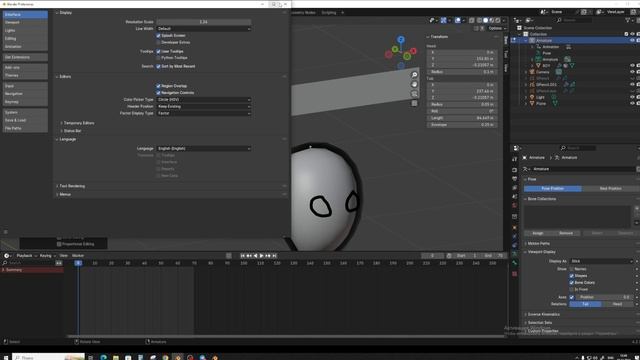Enable the Developer Extras checkbox
Image resolution: width=640 pixels, height=360 pixels.
158,42
